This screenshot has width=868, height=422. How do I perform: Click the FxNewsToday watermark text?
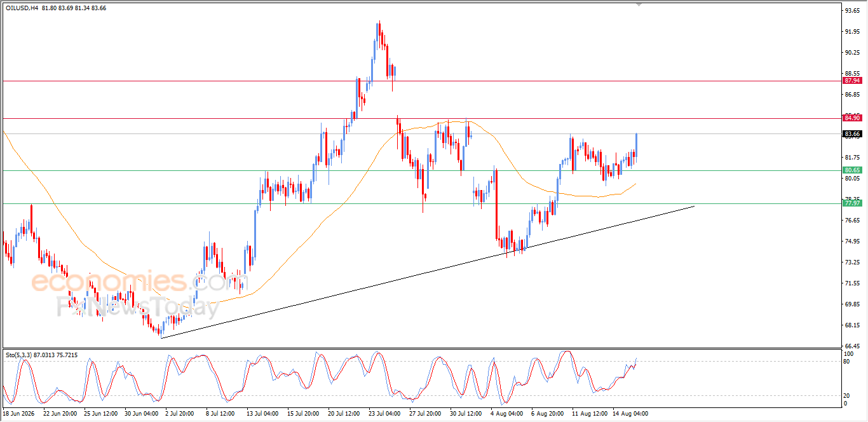[x=138, y=307]
